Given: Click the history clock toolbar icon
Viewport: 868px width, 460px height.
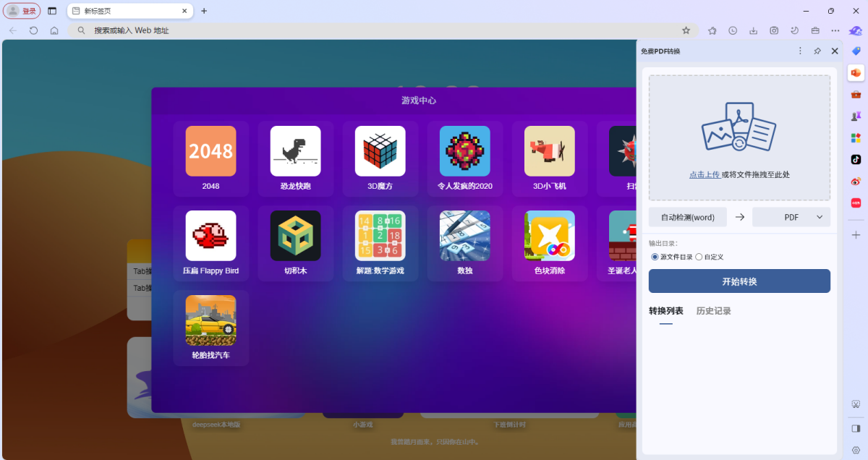Looking at the screenshot, I should point(733,30).
